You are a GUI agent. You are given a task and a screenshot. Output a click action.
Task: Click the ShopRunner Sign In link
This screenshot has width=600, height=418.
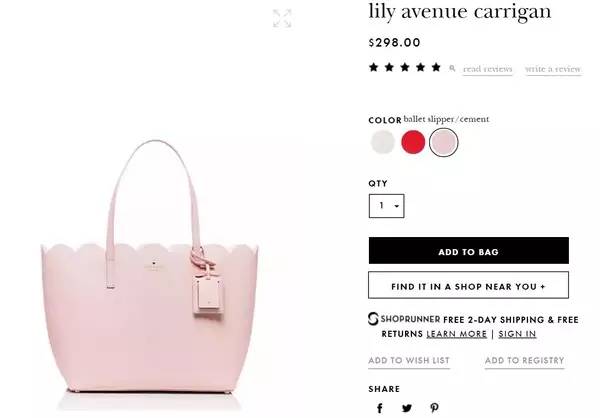[517, 334]
